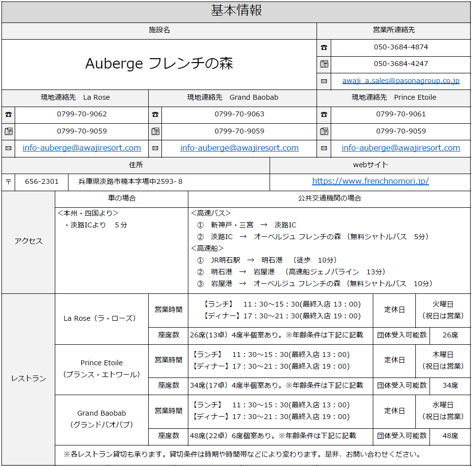The width and height of the screenshot is (476, 466).
Task: Select the Prince Etoile（プランス・エトワール）restaurant cell
Action: (102, 369)
